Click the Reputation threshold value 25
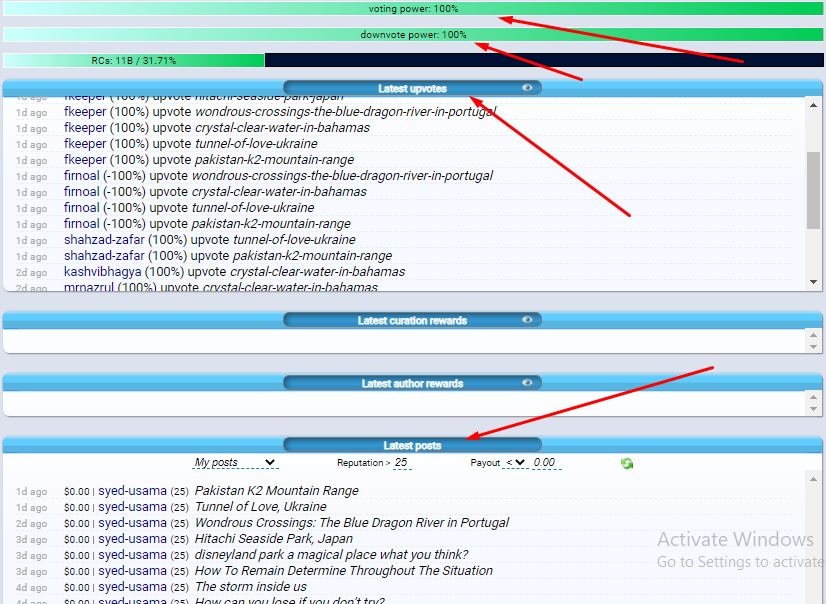 pos(401,462)
